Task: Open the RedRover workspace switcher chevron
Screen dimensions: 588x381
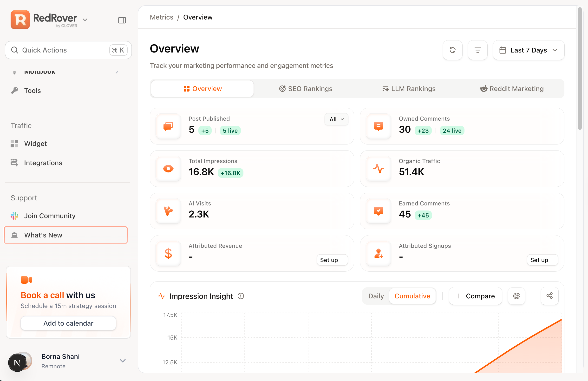Action: pyautogui.click(x=85, y=20)
